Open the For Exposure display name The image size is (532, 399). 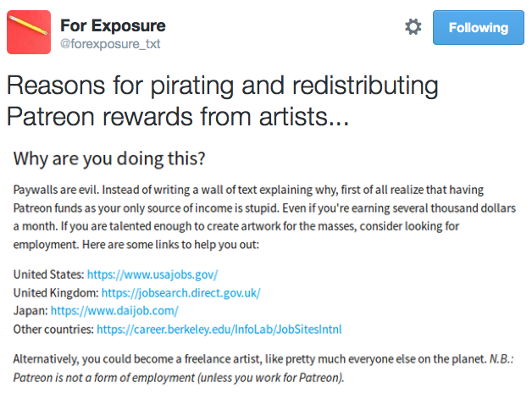click(113, 25)
